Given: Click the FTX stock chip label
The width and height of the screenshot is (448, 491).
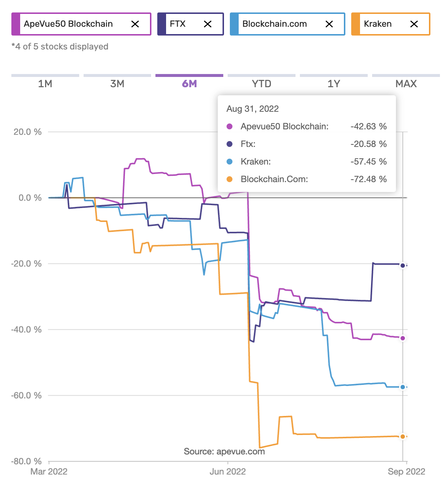Looking at the screenshot, I should click(178, 24).
